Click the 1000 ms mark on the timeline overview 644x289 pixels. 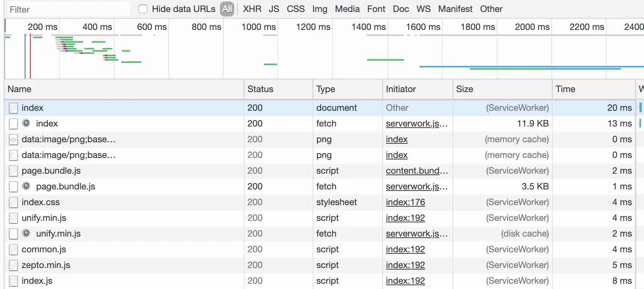coord(258,27)
